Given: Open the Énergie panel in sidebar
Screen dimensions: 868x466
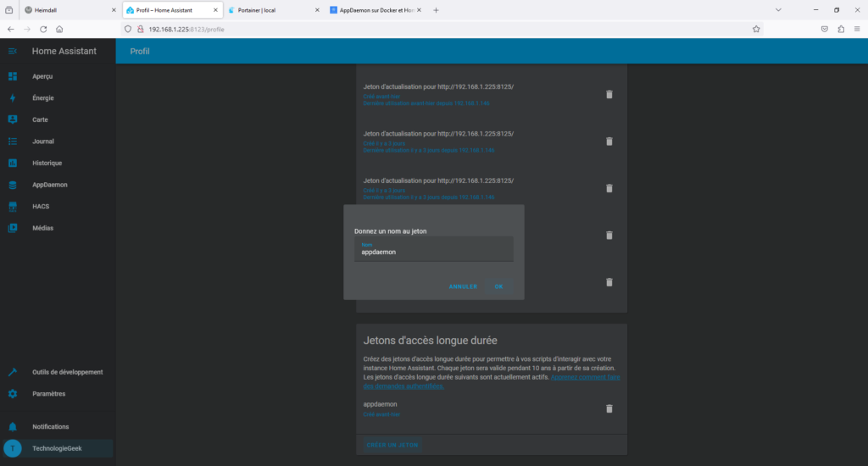Looking at the screenshot, I should 42,98.
